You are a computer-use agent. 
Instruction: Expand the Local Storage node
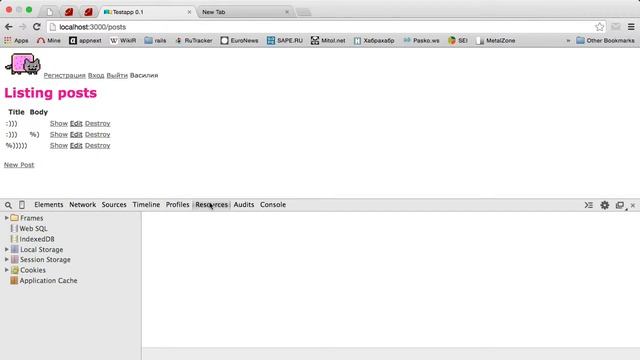7,249
